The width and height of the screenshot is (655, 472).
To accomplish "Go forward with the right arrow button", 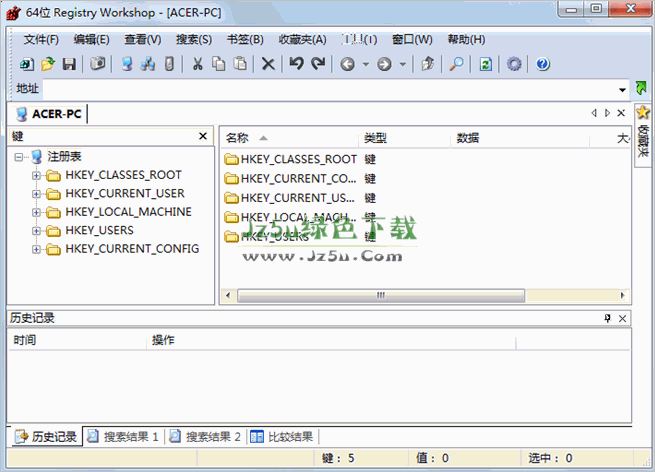I will tap(384, 64).
